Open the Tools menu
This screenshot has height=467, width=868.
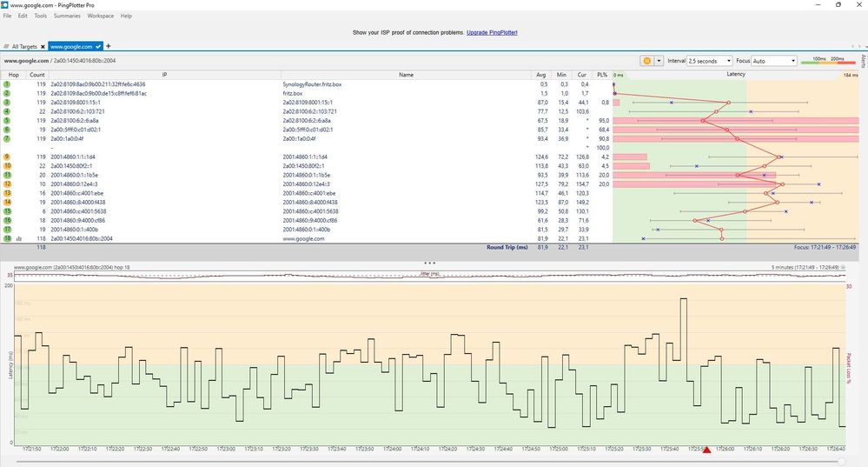pyautogui.click(x=41, y=16)
